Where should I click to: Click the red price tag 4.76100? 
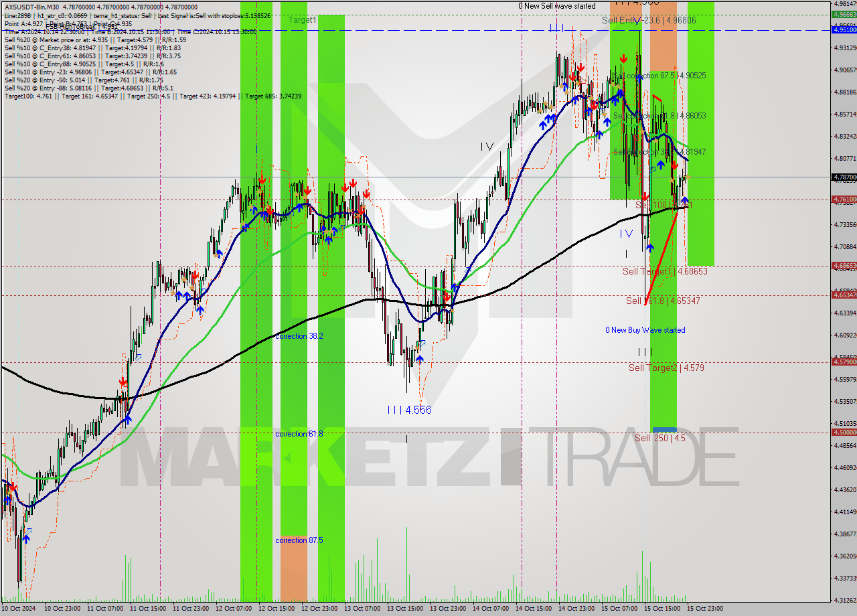point(844,199)
